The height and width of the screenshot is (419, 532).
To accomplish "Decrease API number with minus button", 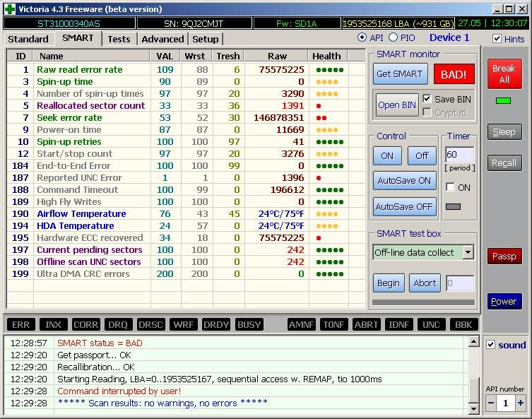I will [490, 403].
